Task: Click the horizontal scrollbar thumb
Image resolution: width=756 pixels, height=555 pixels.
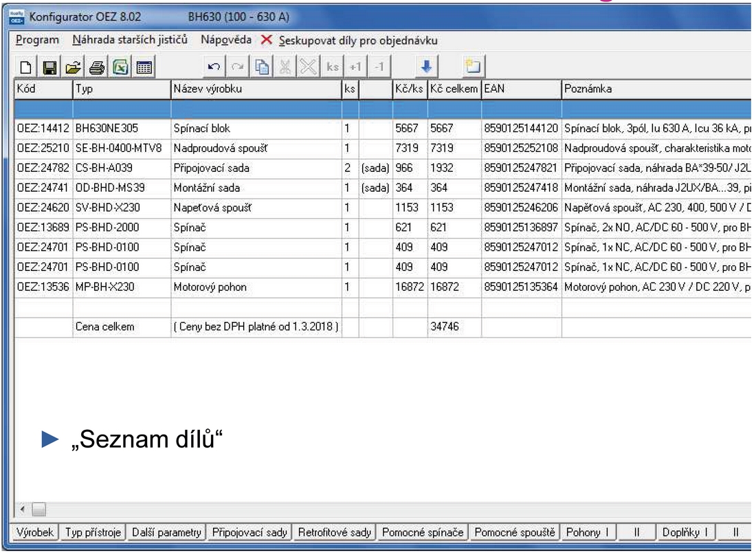Action: [39, 509]
